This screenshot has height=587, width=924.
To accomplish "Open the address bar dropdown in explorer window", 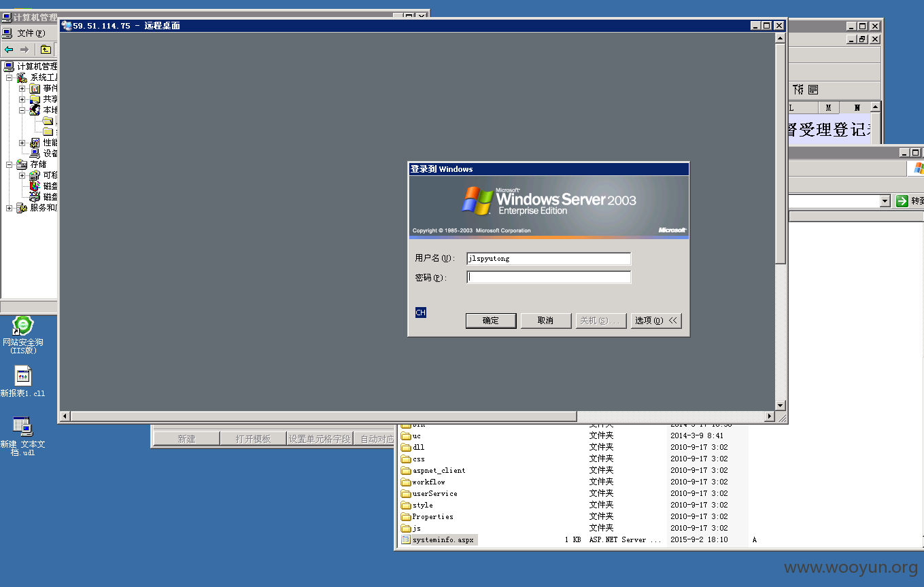I will [885, 201].
